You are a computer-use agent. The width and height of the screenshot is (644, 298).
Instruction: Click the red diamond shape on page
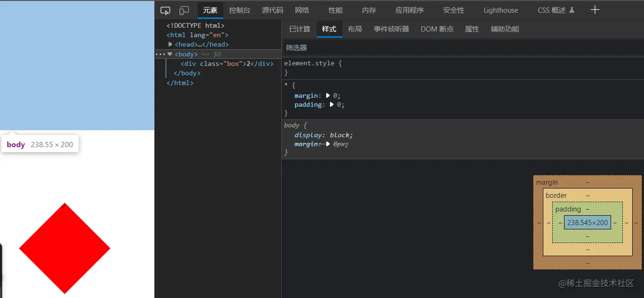(x=64, y=248)
